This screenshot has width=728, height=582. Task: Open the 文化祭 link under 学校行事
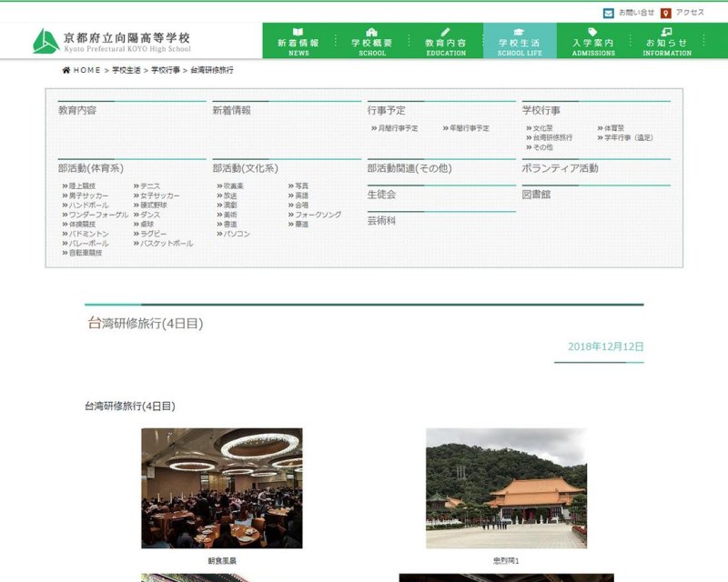542,128
